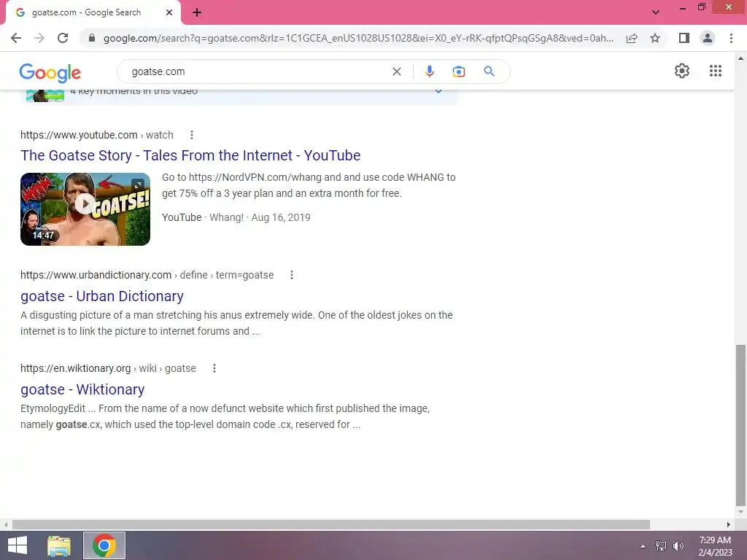Open the tab search dropdown arrow
747x560 pixels.
tap(656, 12)
